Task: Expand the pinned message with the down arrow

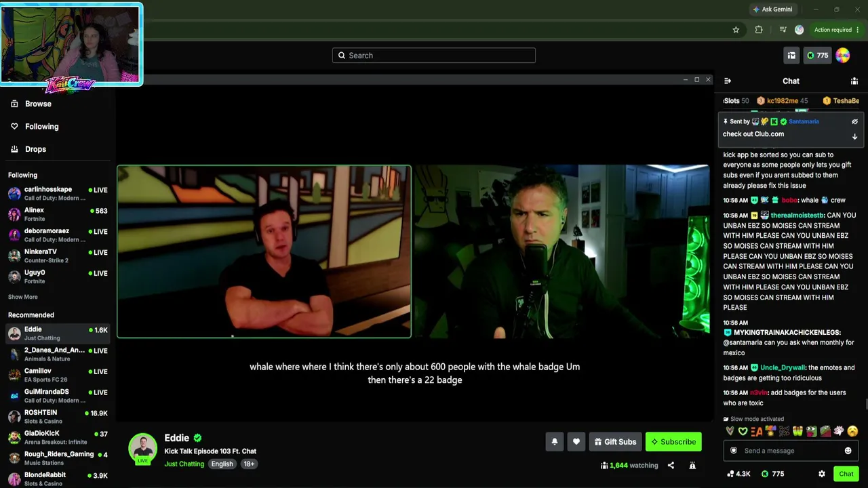Action: click(854, 136)
